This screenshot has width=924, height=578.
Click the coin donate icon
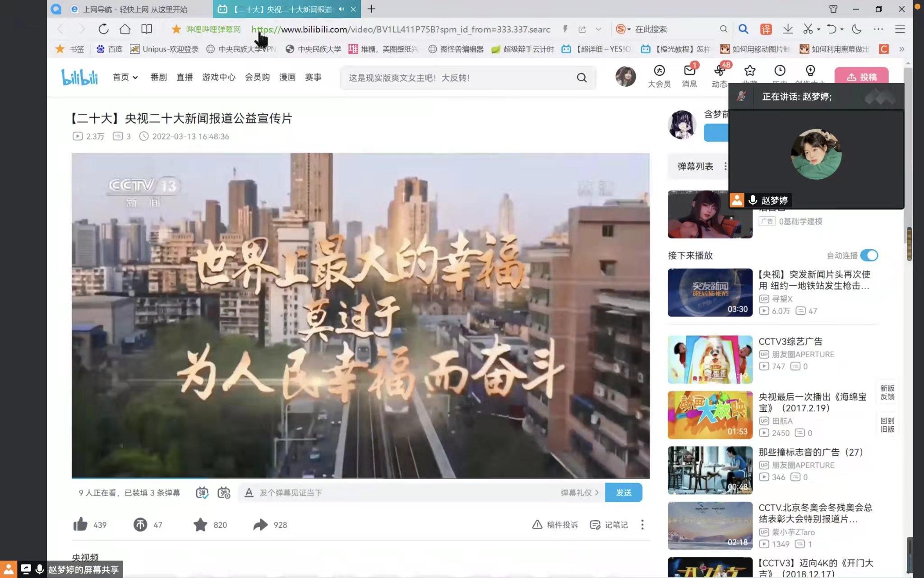(140, 524)
